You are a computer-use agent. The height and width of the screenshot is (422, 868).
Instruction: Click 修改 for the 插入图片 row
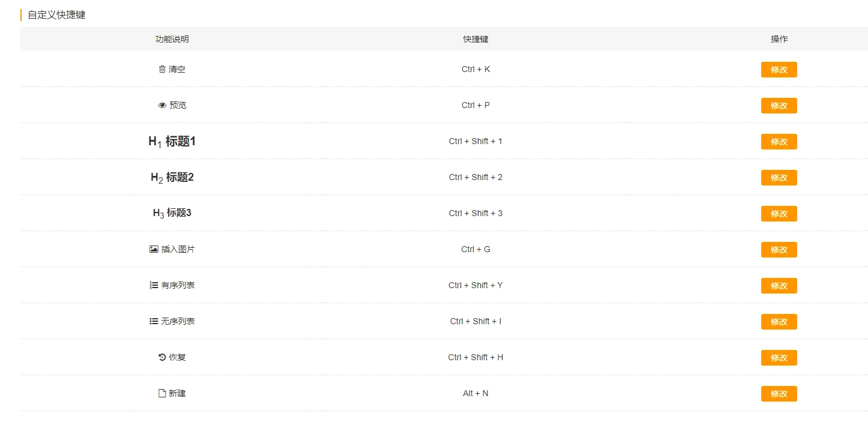[779, 250]
